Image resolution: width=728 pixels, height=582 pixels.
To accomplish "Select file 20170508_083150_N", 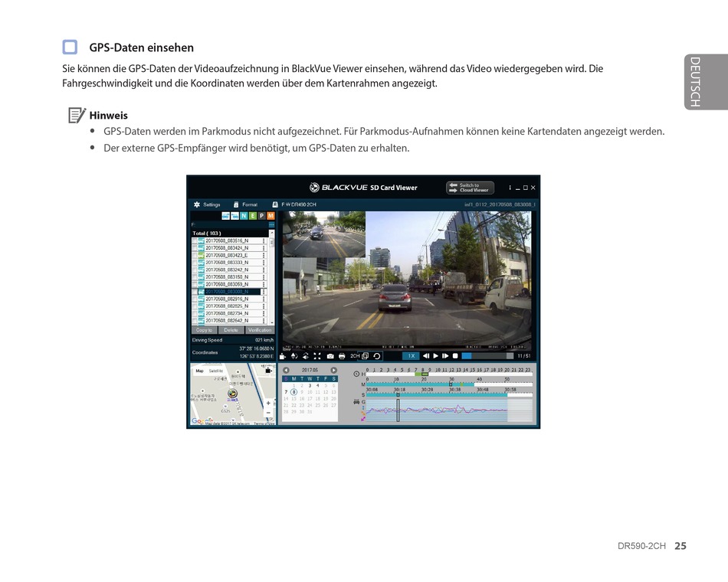I will coord(227,277).
